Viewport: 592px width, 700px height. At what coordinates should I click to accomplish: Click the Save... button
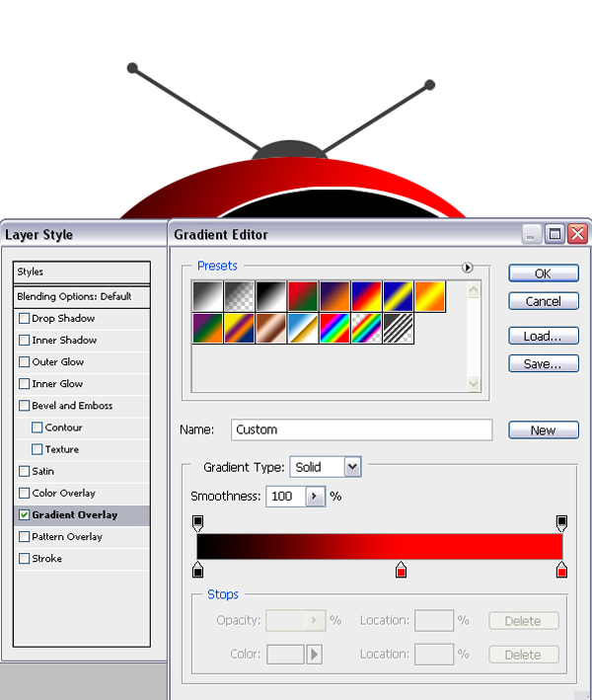pyautogui.click(x=544, y=363)
